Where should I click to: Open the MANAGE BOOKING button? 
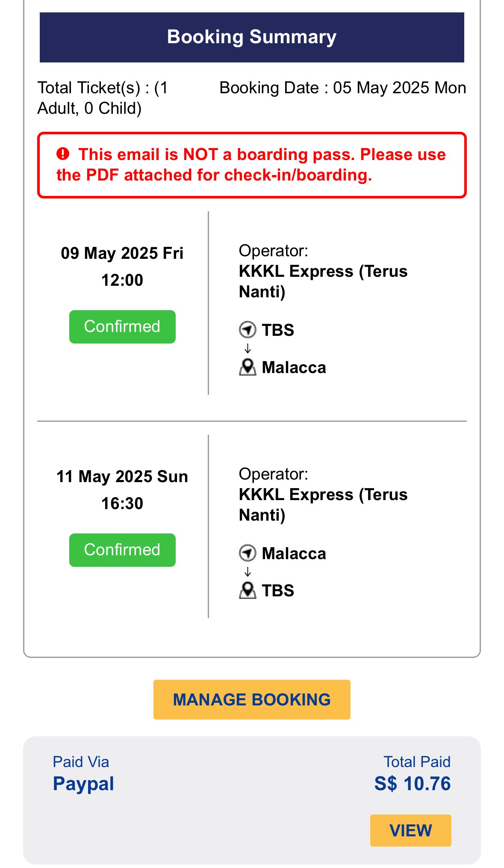252,699
